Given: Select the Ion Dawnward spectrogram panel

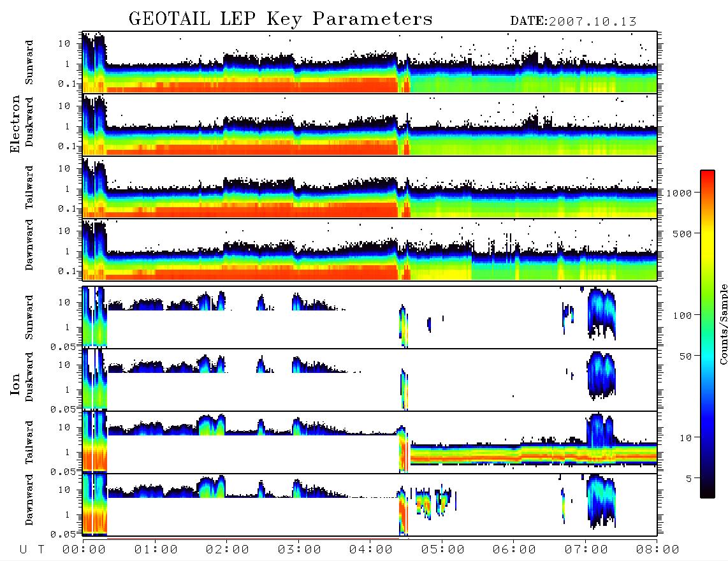Looking at the screenshot, I should (370, 504).
